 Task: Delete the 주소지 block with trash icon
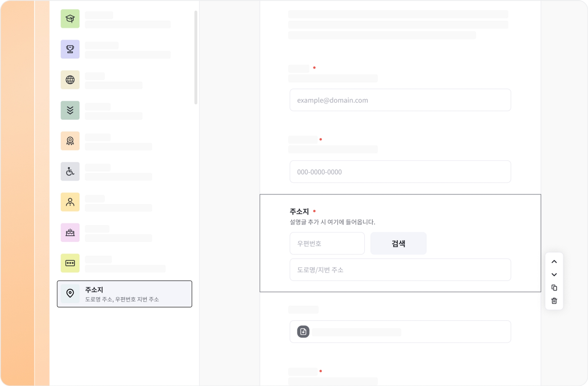[x=554, y=301]
